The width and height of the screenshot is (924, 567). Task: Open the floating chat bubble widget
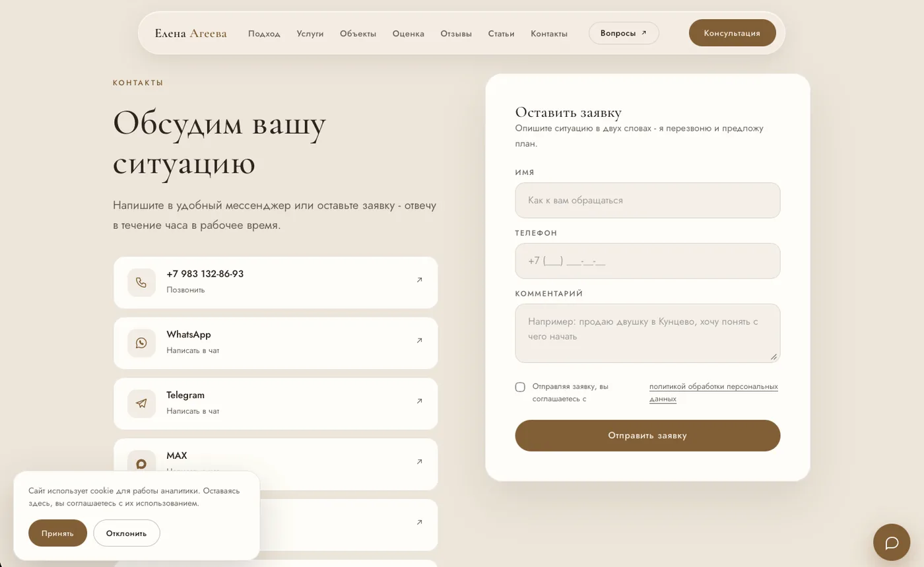tap(892, 543)
